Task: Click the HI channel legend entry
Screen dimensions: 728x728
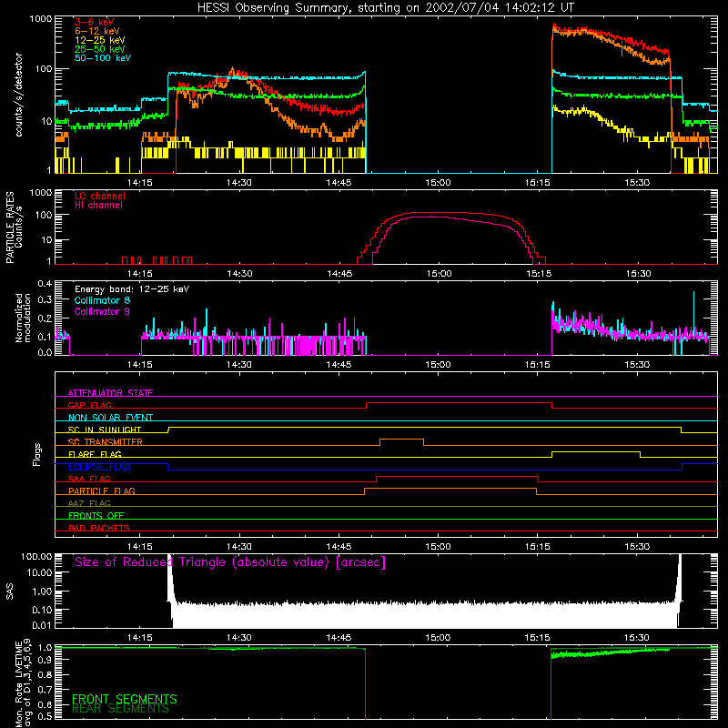Action: 98,205
